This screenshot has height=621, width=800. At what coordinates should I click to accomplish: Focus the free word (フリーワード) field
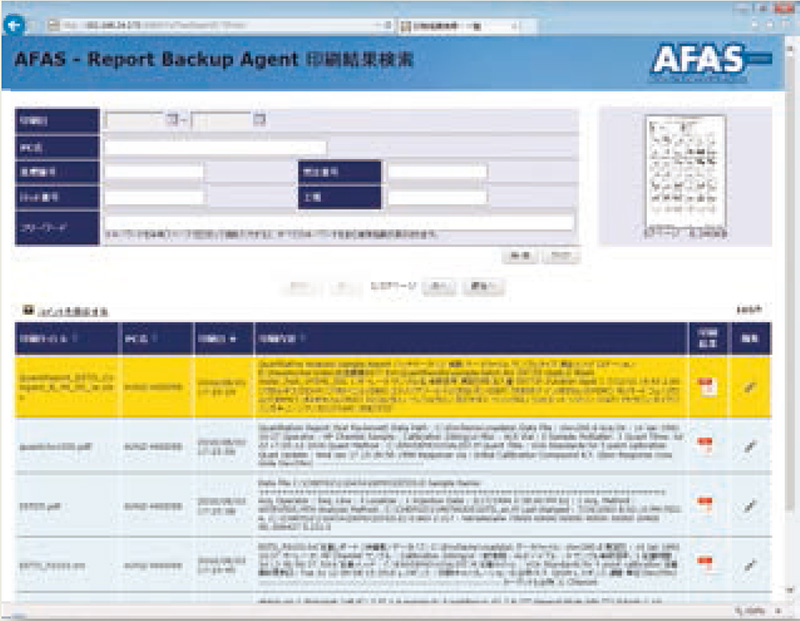tap(339, 222)
